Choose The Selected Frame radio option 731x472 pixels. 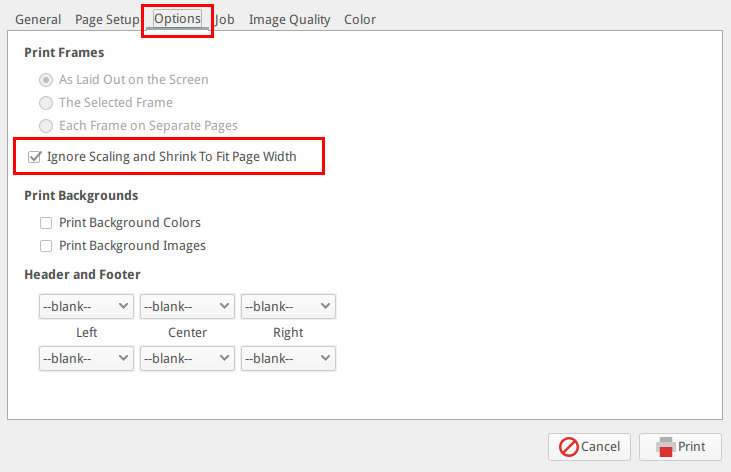[46, 103]
